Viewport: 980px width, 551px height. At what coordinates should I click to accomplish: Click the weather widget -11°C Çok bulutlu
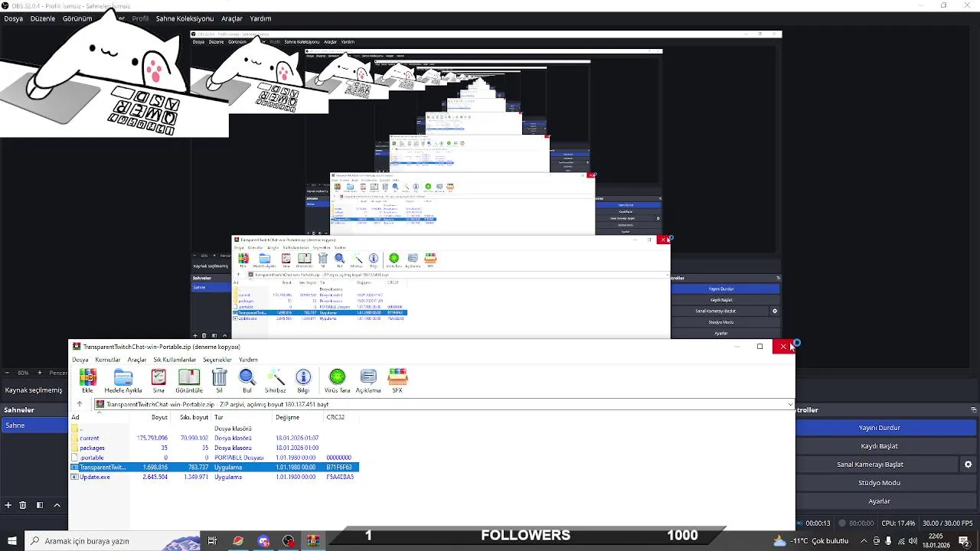(x=811, y=541)
